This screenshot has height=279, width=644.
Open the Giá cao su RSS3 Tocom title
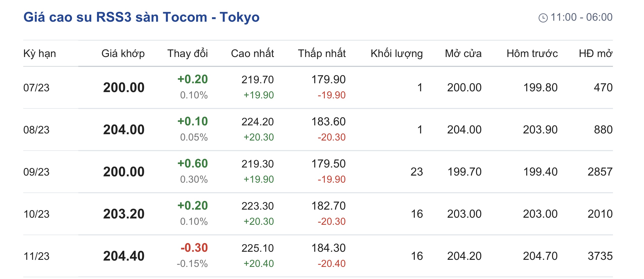(x=141, y=17)
